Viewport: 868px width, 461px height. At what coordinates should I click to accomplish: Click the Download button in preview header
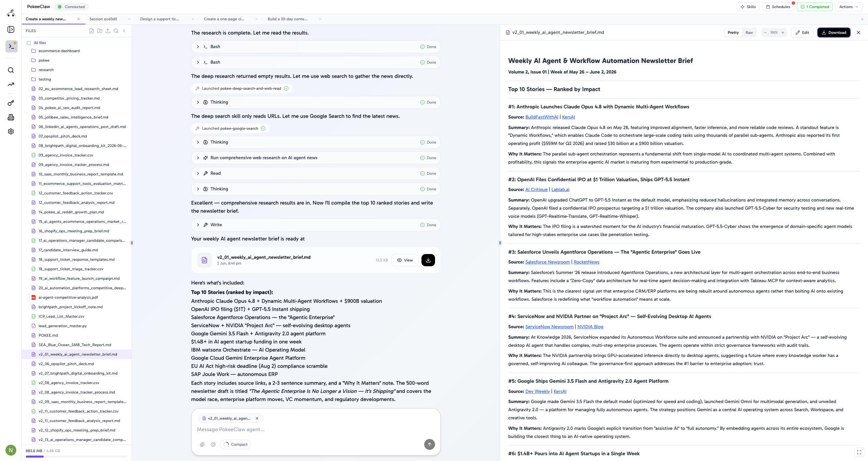click(x=834, y=33)
